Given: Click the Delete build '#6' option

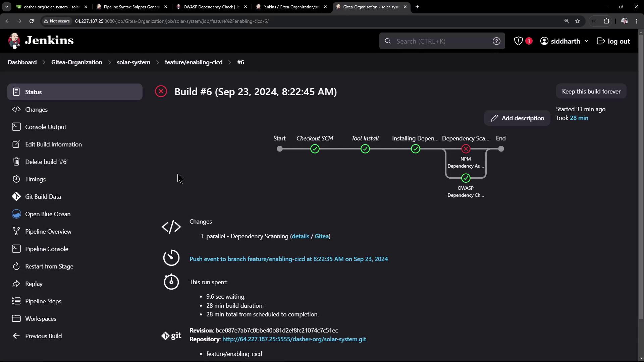Looking at the screenshot, I should coord(46,162).
